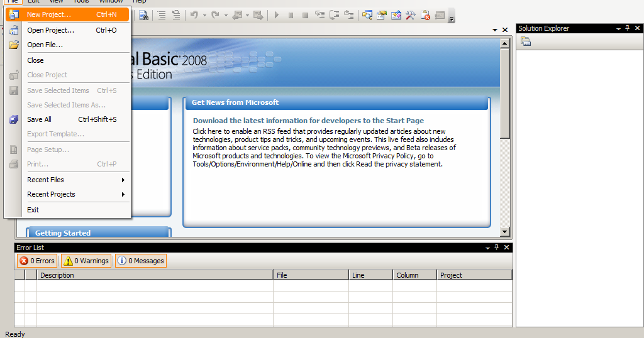Open Solution Explorer from the toolbar icon
Image resolution: width=644 pixels, height=338 pixels.
pyautogui.click(x=367, y=15)
